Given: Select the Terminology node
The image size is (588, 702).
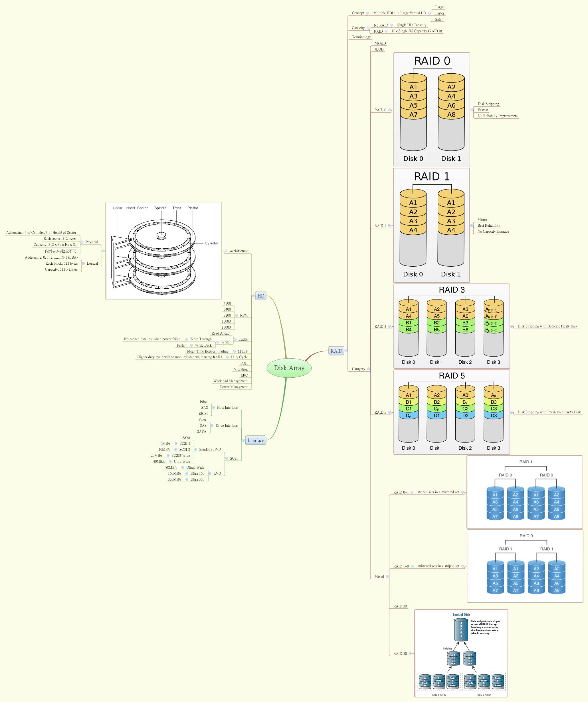Looking at the screenshot, I should [361, 37].
